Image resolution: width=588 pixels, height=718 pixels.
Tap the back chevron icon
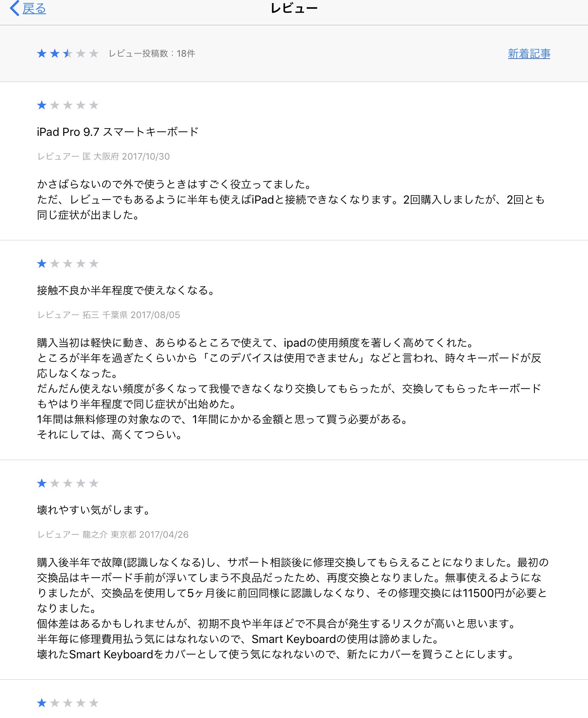pos(15,8)
